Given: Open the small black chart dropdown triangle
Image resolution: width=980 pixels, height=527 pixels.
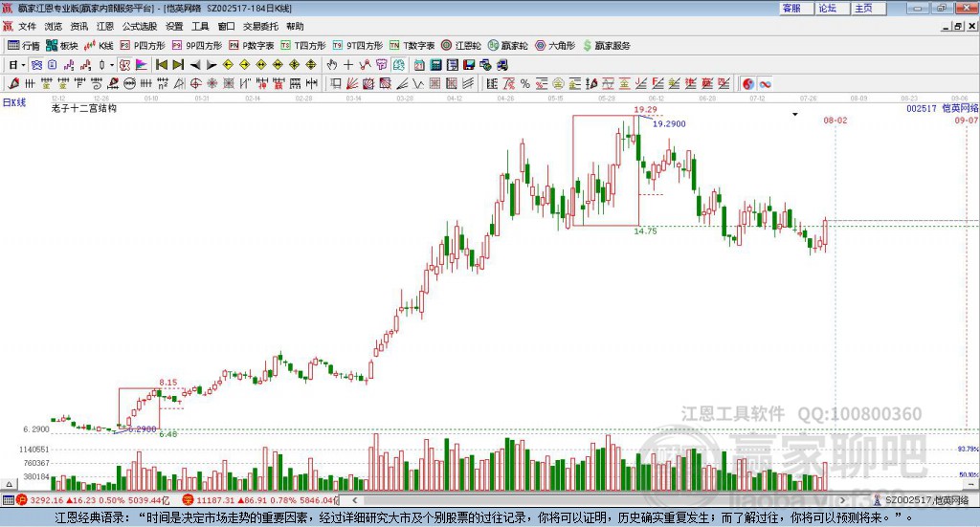Looking at the screenshot, I should 795,114.
